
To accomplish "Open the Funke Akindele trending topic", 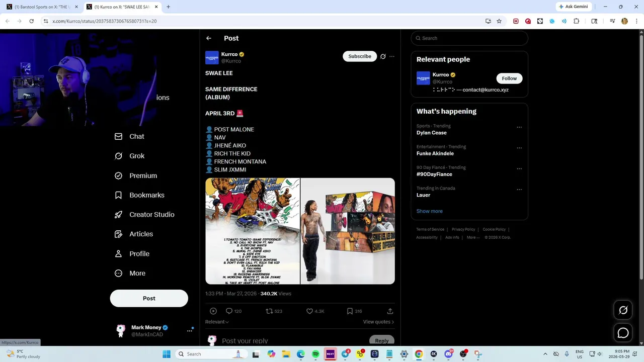I will coord(435,153).
